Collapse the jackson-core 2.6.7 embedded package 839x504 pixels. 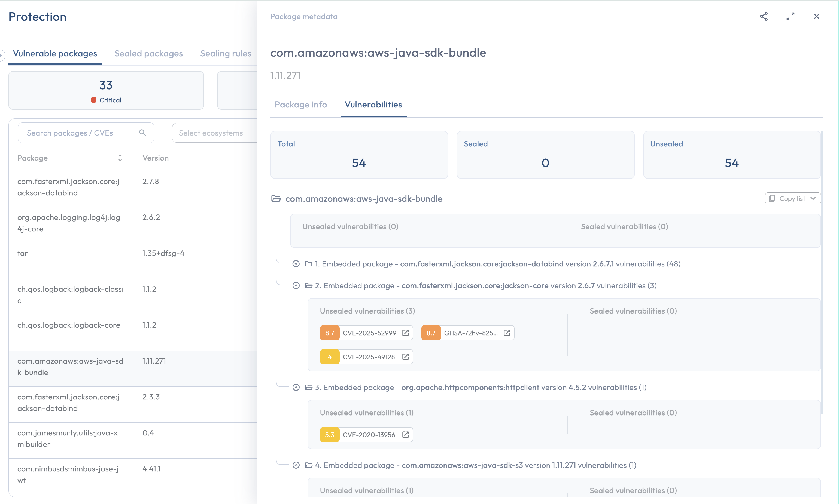point(296,286)
